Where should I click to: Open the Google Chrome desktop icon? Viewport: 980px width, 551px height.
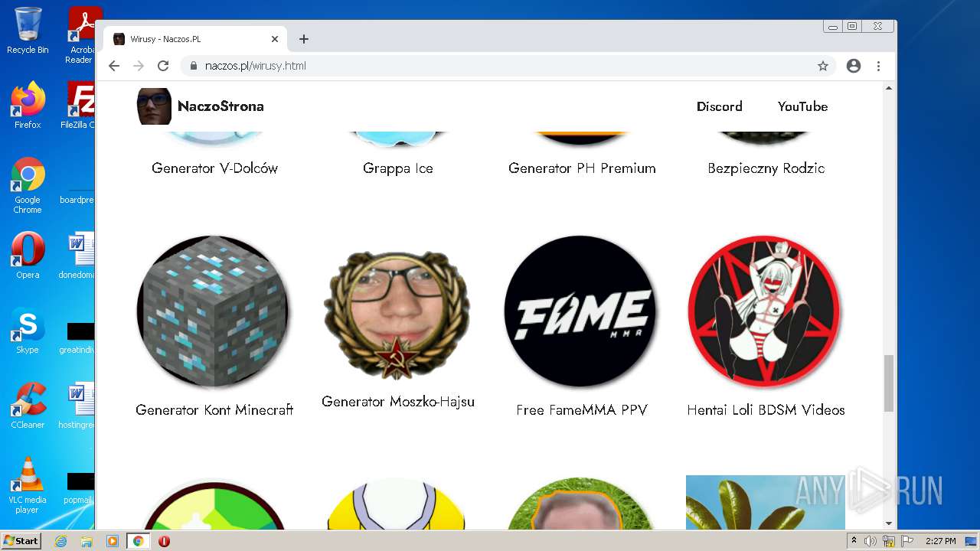(x=28, y=185)
